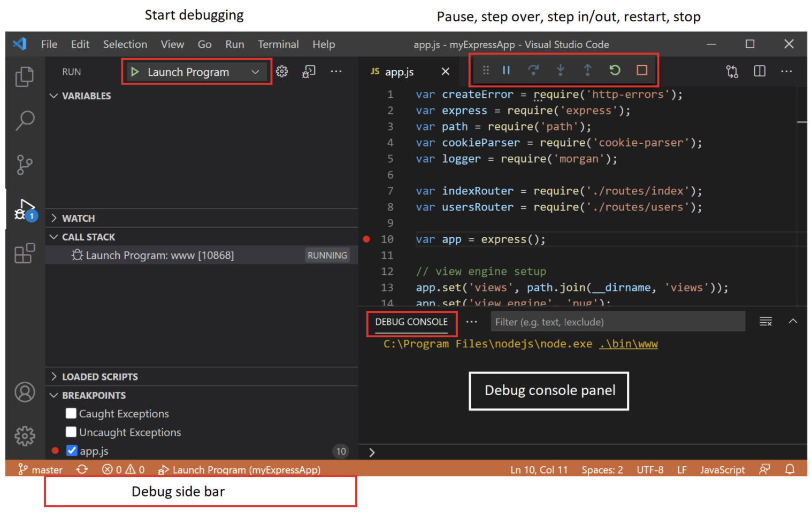812x512 pixels.
Task: Open the Source Control view
Action: (x=25, y=165)
